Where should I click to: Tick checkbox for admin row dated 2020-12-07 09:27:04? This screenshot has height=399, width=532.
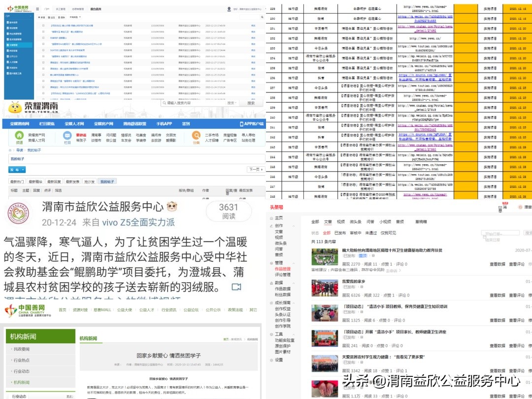tap(43, 44)
